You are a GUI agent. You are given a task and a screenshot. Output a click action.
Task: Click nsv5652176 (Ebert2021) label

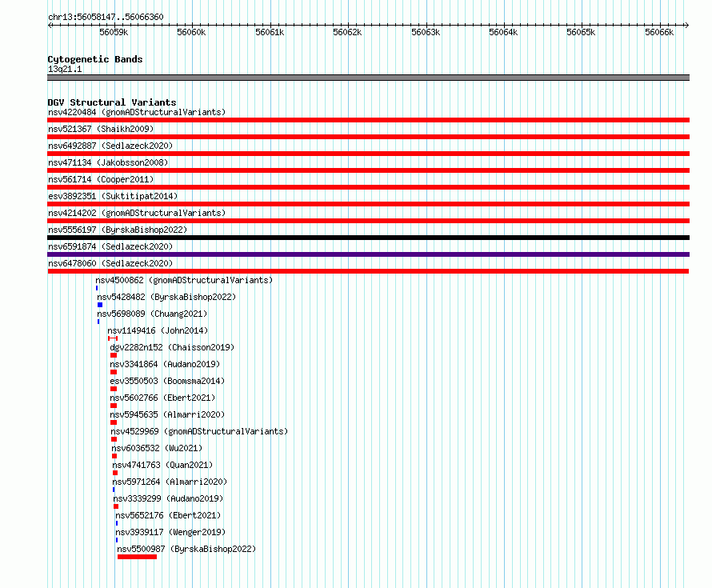[168, 515]
